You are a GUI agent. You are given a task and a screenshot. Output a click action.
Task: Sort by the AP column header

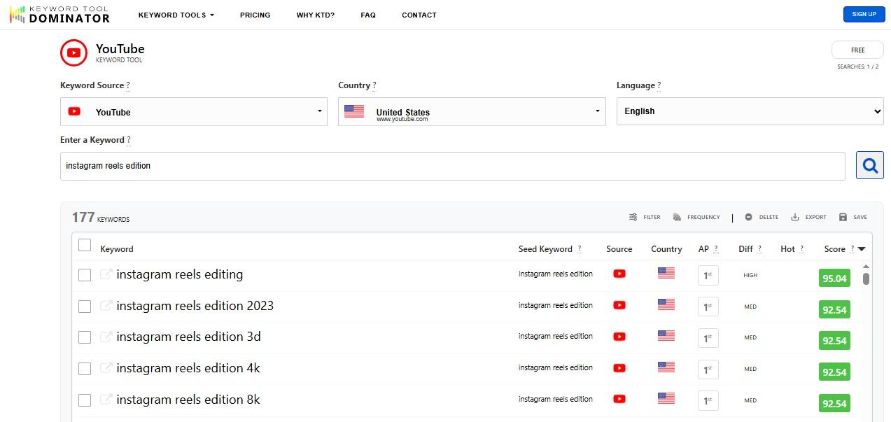coord(703,249)
